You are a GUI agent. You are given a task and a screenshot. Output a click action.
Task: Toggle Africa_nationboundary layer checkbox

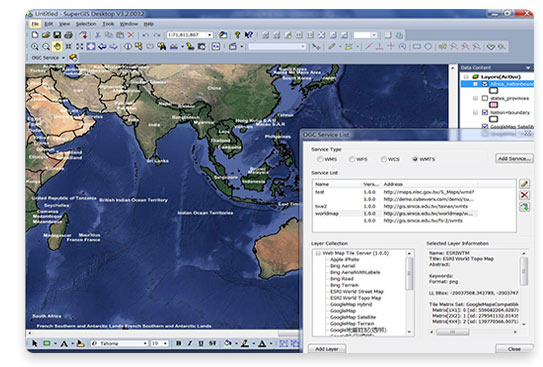(485, 84)
